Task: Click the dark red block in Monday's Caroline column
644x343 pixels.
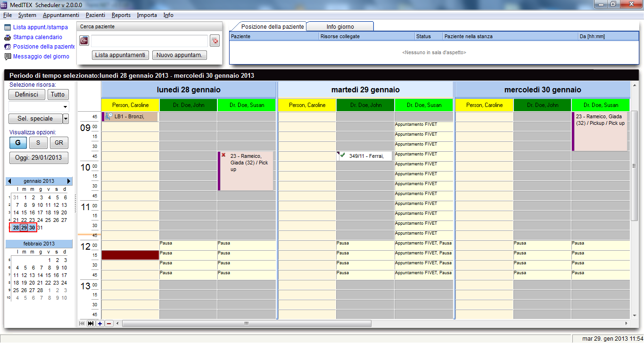Action: click(130, 255)
